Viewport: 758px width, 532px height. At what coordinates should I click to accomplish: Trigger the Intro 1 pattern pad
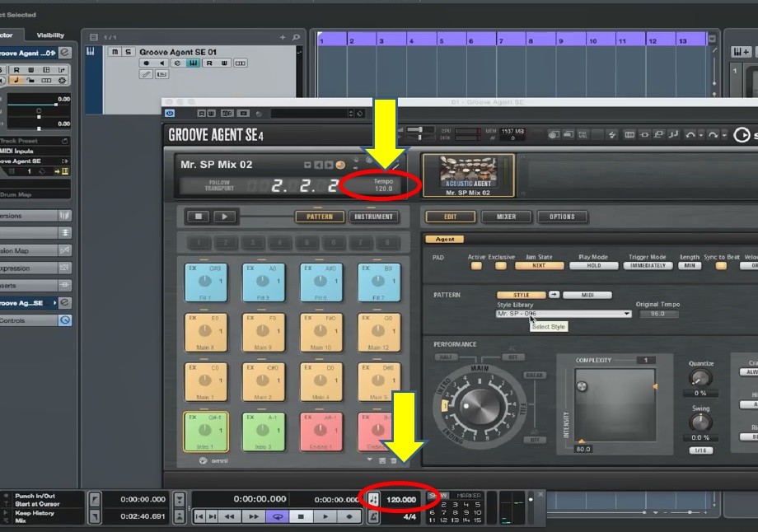pyautogui.click(x=205, y=431)
